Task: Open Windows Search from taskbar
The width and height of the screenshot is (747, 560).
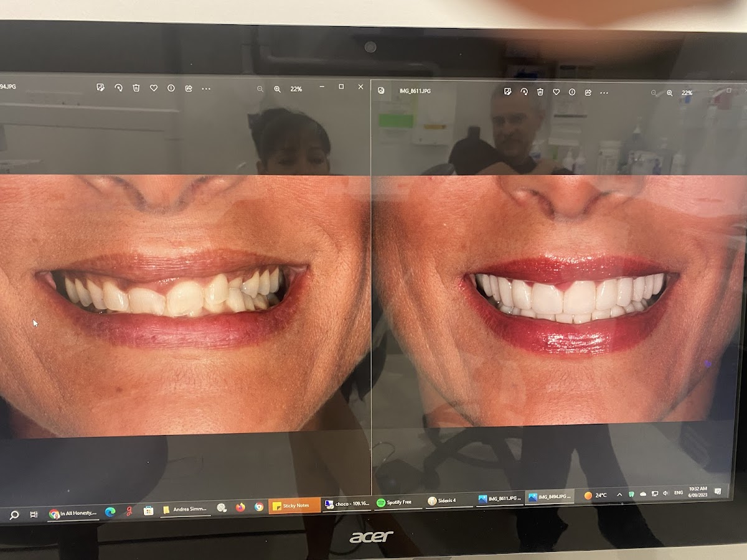Action: (x=14, y=515)
